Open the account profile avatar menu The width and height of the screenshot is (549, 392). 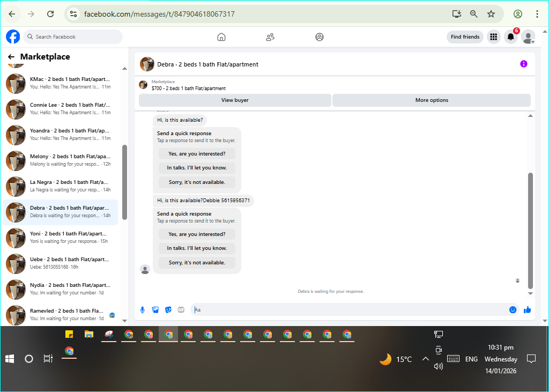pos(528,37)
